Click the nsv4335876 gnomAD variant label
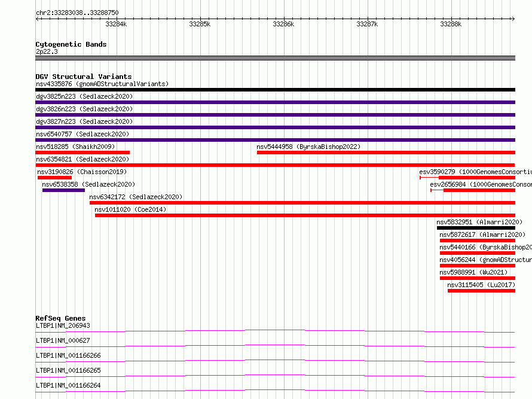 pos(102,84)
